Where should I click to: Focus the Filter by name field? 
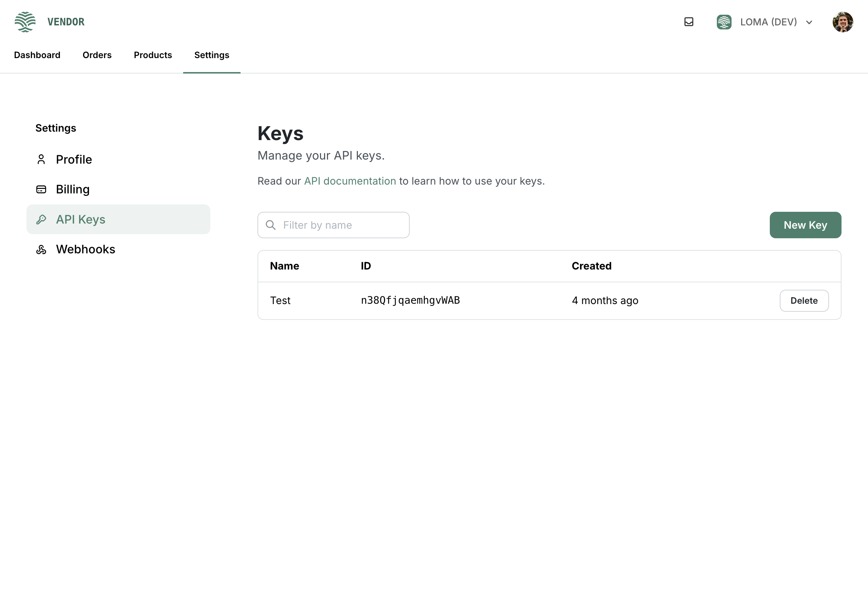pos(340,225)
